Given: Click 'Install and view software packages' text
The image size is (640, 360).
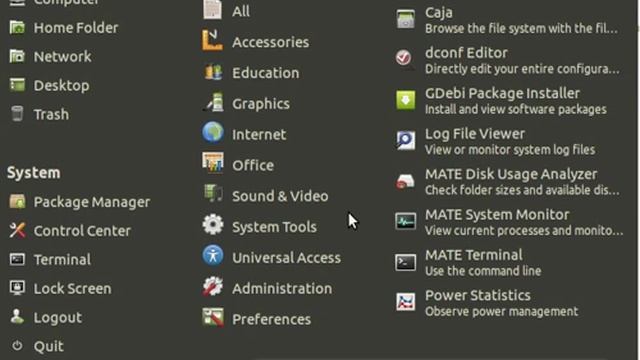Looking at the screenshot, I should tap(516, 109).
